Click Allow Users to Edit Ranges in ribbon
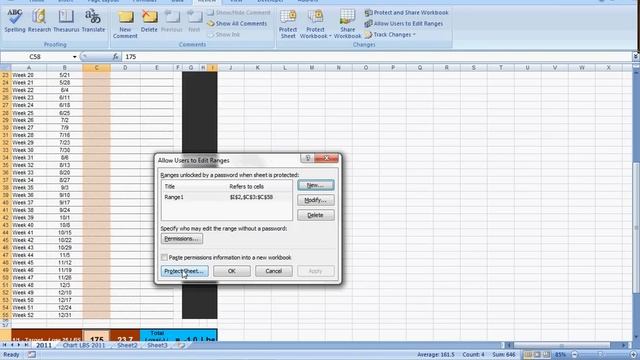640x360 pixels. 404,24
